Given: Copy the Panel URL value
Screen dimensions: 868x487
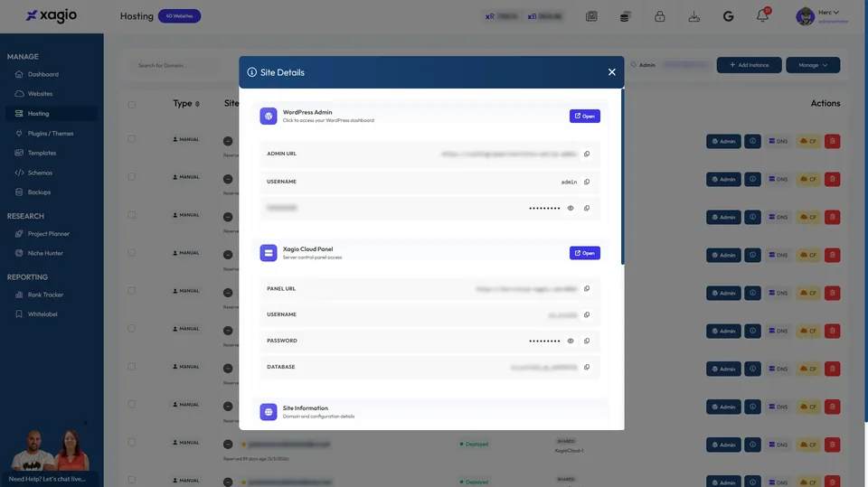Looking at the screenshot, I should [587, 288].
